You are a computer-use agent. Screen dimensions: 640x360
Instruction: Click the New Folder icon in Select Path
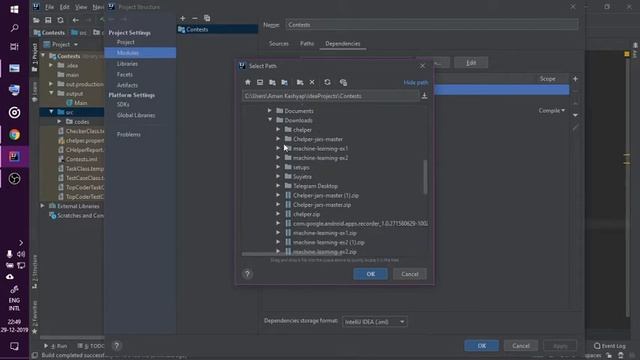point(300,82)
